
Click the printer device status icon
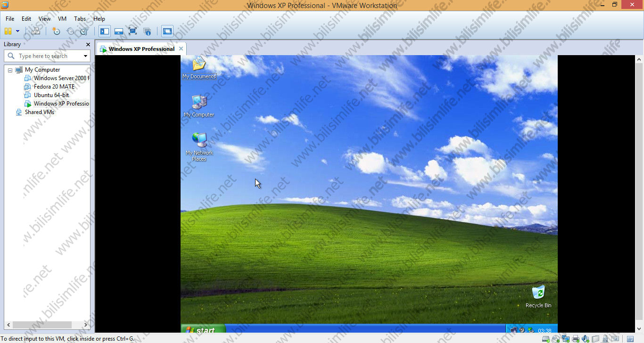tap(575, 339)
